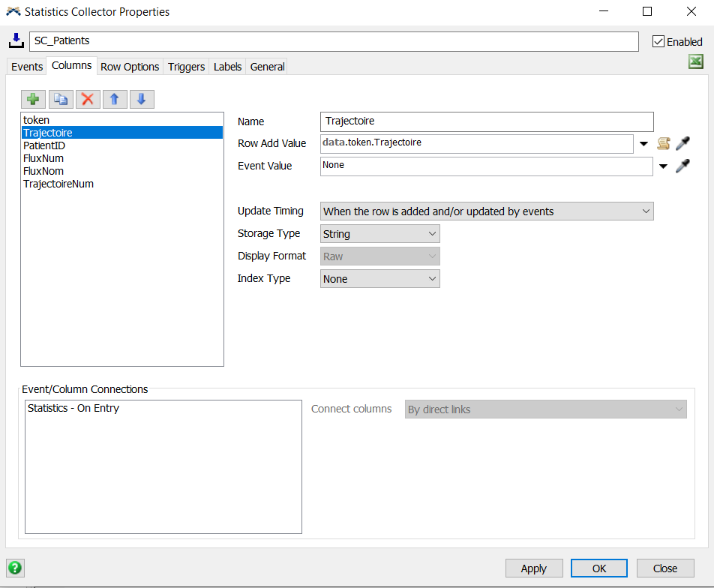Select PatientID in the column list
The height and width of the screenshot is (588, 714).
click(44, 145)
